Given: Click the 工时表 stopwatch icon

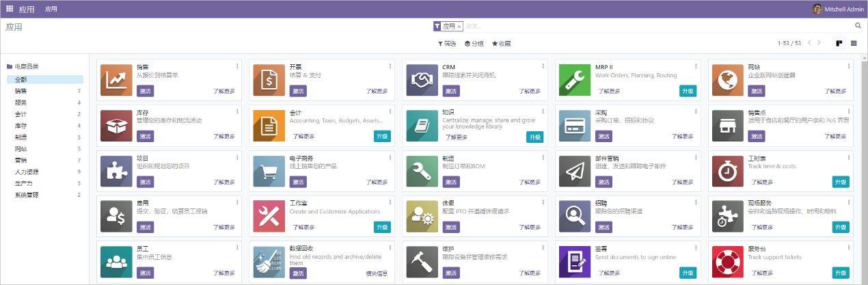Looking at the screenshot, I should tap(728, 171).
